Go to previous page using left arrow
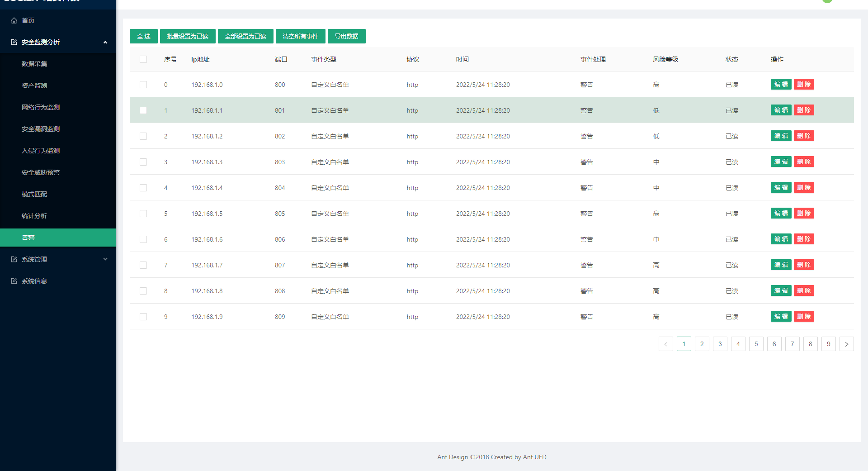The image size is (868, 471). 665,344
